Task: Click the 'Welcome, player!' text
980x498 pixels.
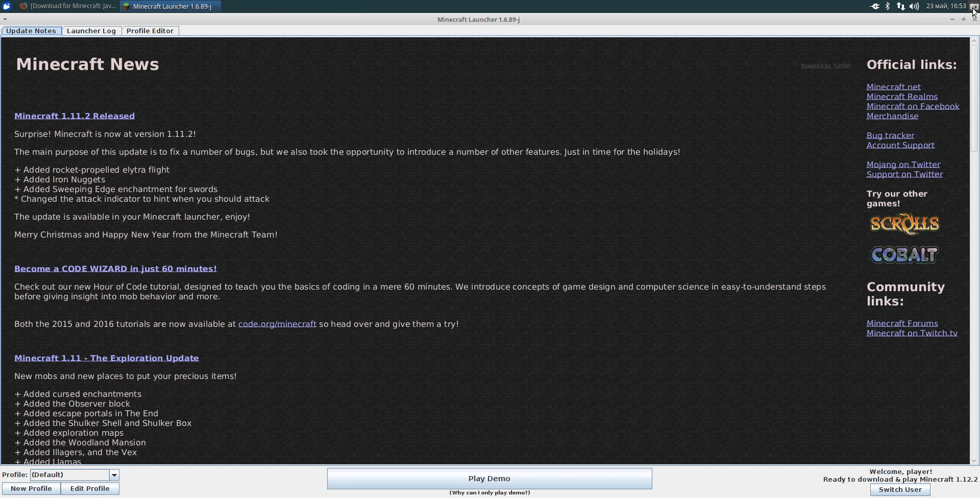Action: [x=901, y=472]
